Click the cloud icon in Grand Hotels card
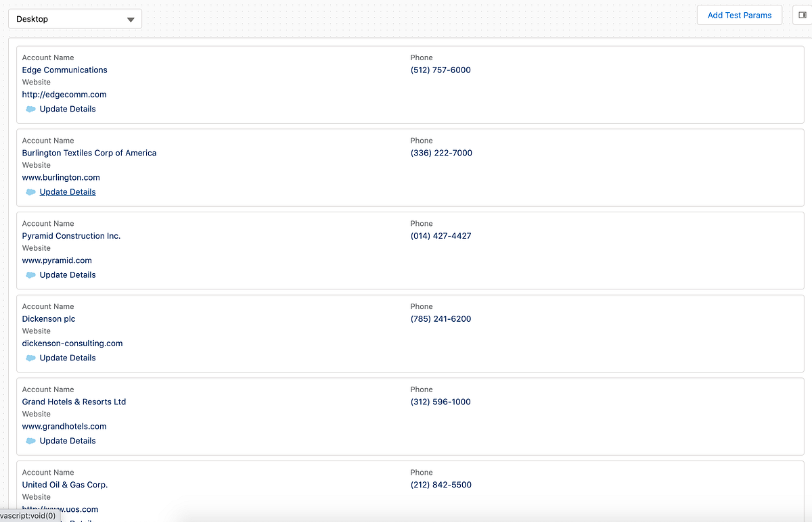The width and height of the screenshot is (812, 522). click(30, 441)
